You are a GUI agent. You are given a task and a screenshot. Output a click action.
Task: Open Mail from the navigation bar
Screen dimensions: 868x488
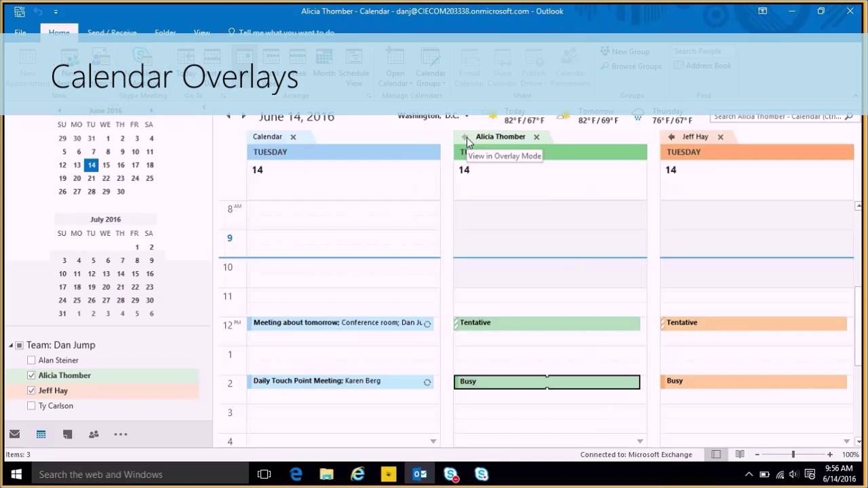pos(14,434)
